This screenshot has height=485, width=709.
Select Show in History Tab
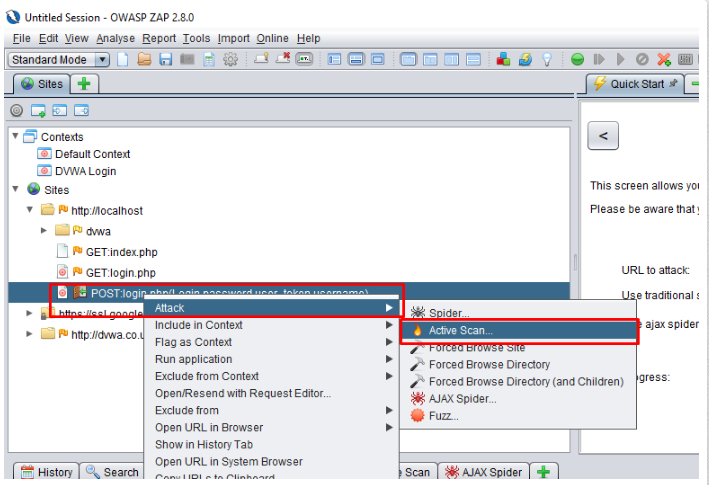pyautogui.click(x=271, y=445)
